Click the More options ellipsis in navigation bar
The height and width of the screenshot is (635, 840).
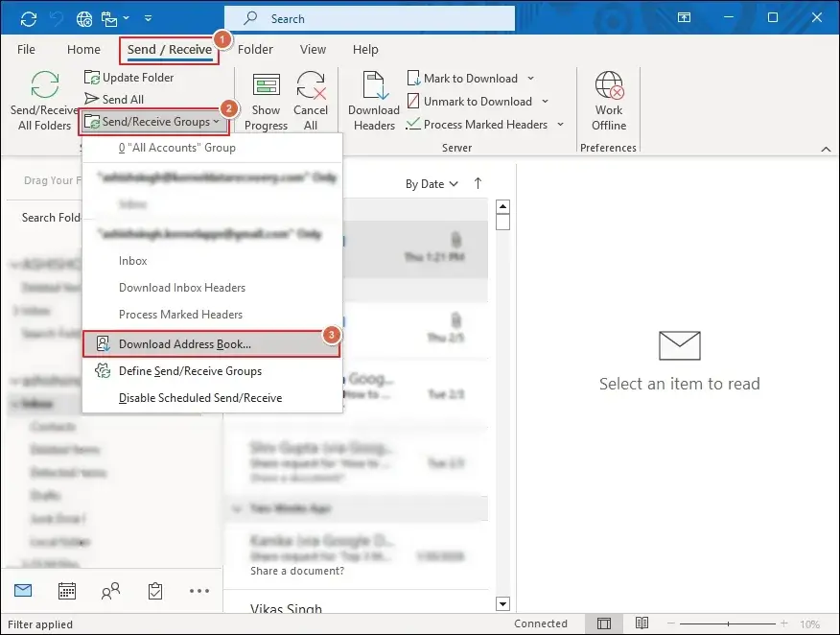click(198, 591)
